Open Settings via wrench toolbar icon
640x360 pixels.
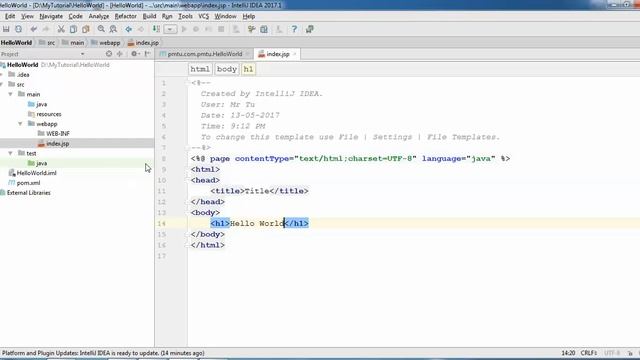coord(251,29)
